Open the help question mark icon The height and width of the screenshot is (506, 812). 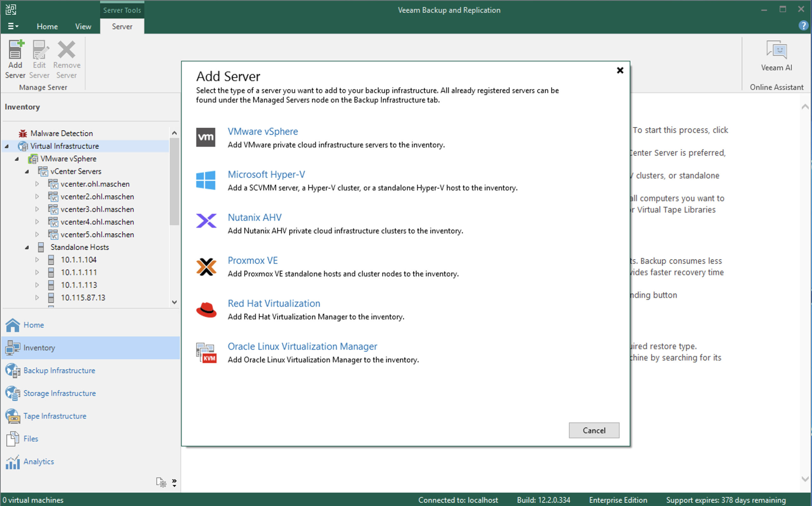click(803, 26)
